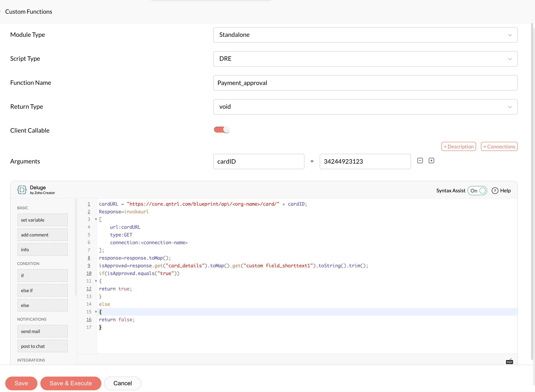
Task: Select the 'send mail' snippet
Action: [42, 331]
